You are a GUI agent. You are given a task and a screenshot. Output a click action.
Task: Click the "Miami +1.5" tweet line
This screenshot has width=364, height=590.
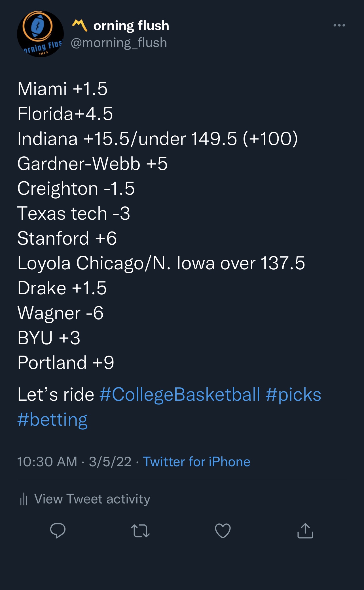pyautogui.click(x=62, y=89)
